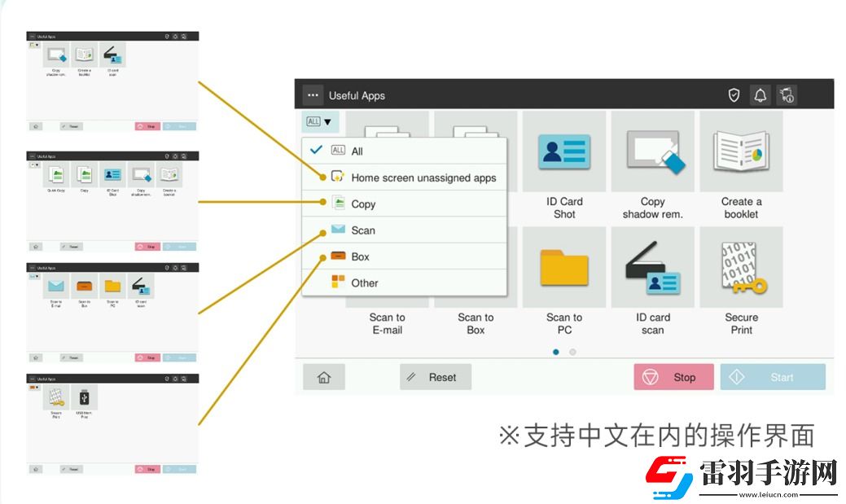
Task: Choose Scan from the filter dropdown
Action: pyautogui.click(x=362, y=230)
